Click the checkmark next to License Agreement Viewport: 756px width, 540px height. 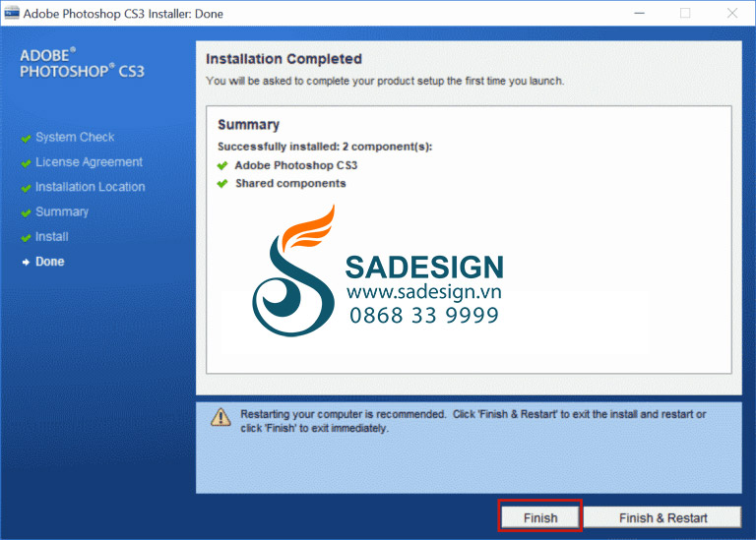[26, 164]
